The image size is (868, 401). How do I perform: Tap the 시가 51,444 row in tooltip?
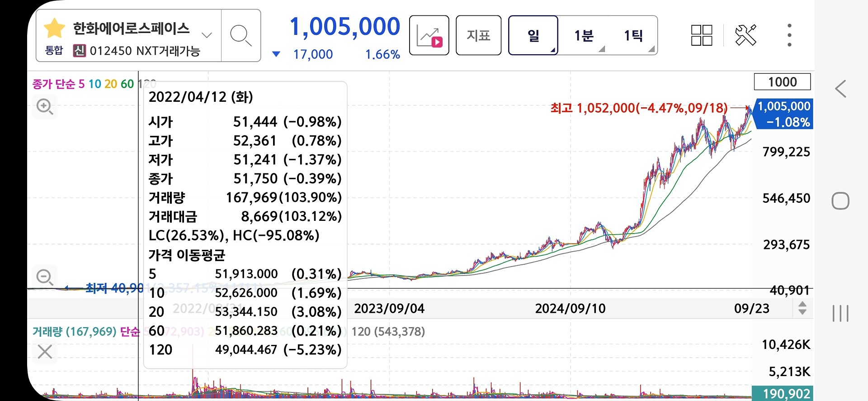coord(245,122)
